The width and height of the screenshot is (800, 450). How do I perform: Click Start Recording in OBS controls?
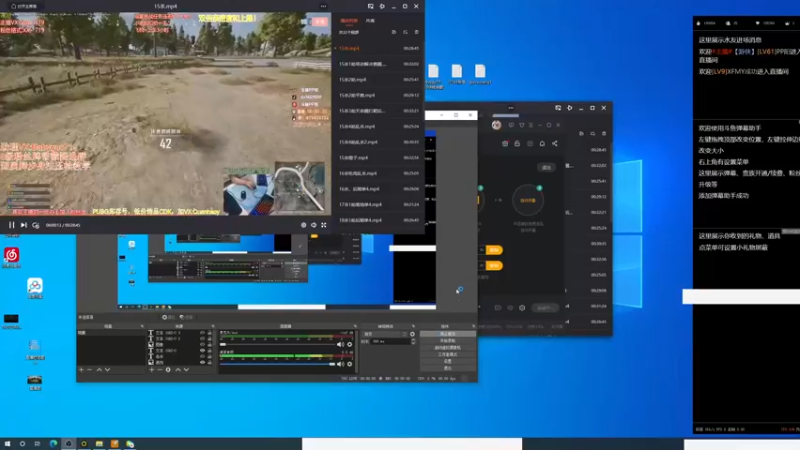coord(448,340)
